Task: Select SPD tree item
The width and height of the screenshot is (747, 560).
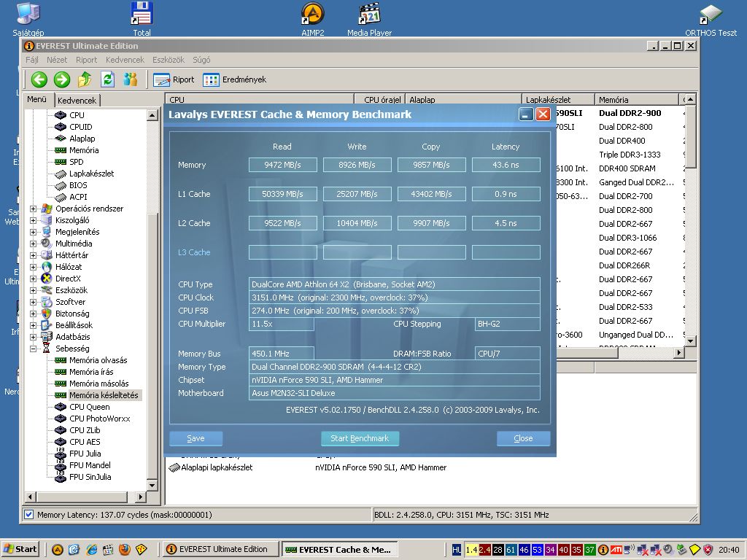Action: click(x=76, y=162)
